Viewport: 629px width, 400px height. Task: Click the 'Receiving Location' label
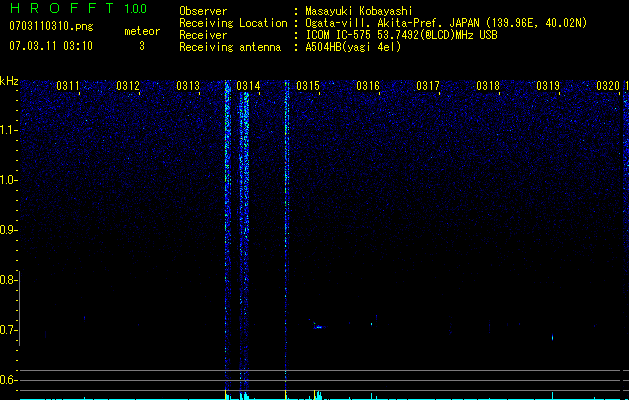point(233,23)
